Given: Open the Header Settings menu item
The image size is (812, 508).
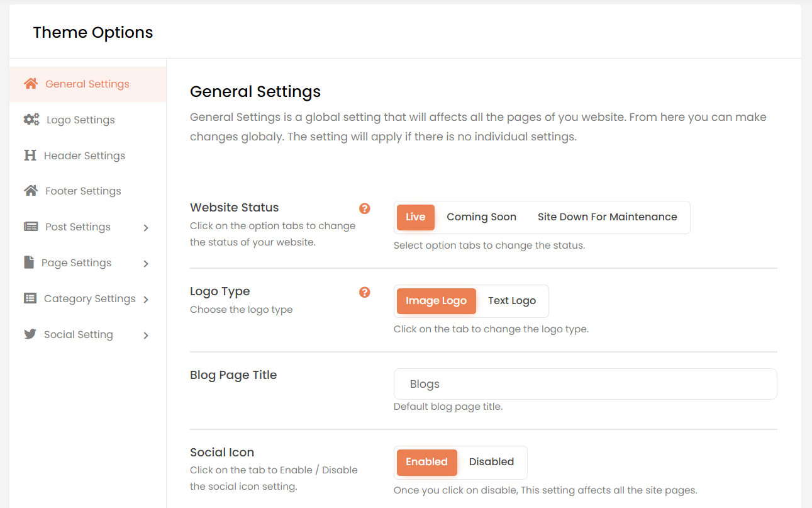Looking at the screenshot, I should (84, 155).
